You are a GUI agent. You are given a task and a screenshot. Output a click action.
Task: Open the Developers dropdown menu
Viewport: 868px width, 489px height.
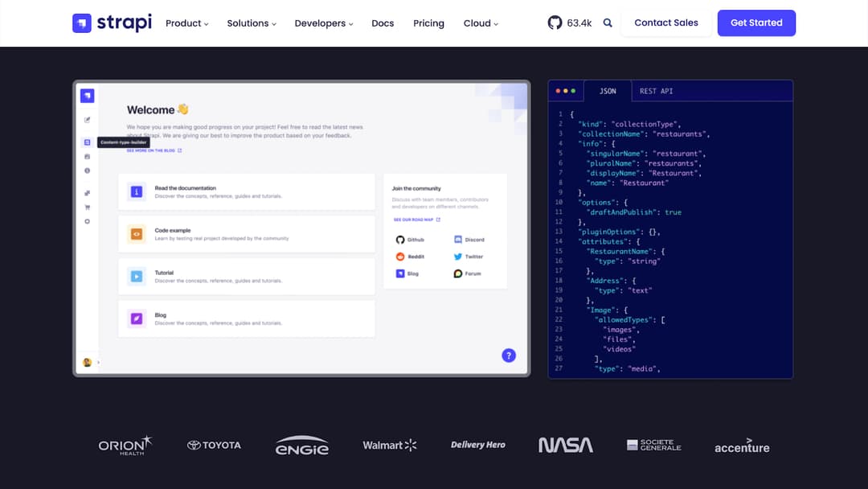point(324,23)
